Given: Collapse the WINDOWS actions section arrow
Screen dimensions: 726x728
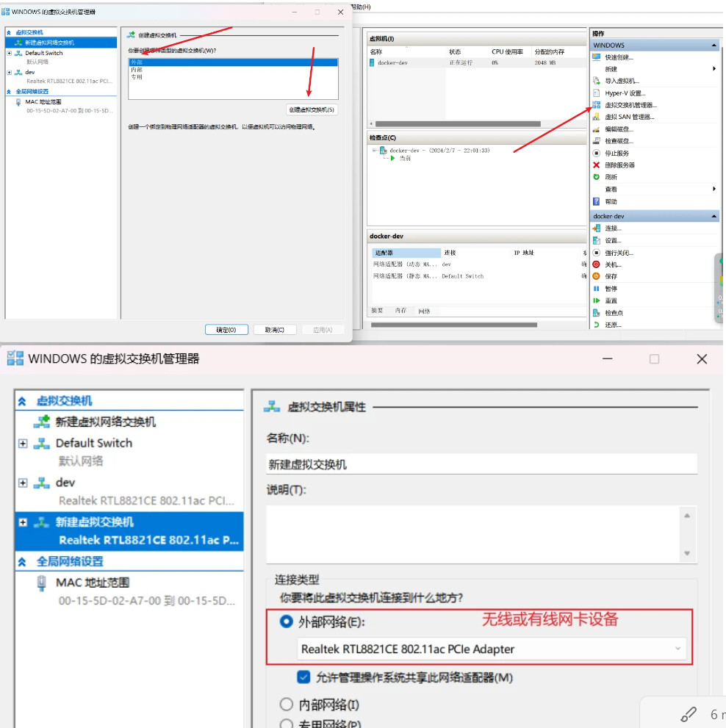Looking at the screenshot, I should point(714,45).
